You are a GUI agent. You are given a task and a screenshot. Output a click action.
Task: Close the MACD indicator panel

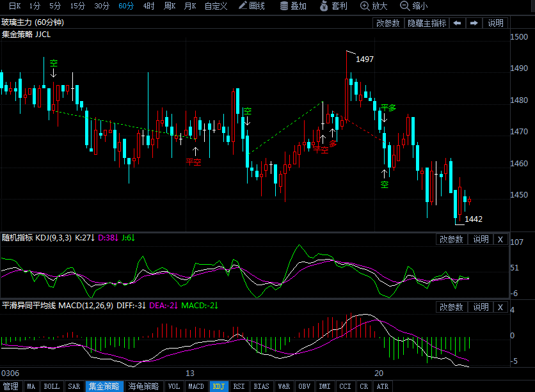(500, 307)
